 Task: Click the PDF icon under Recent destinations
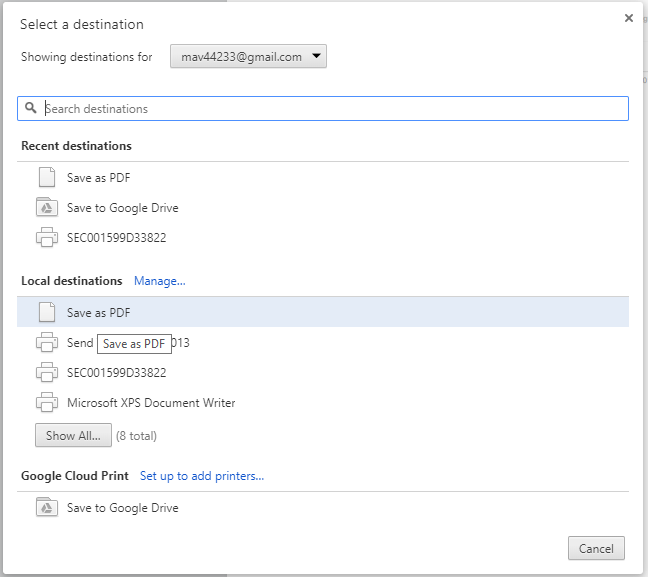pos(46,178)
